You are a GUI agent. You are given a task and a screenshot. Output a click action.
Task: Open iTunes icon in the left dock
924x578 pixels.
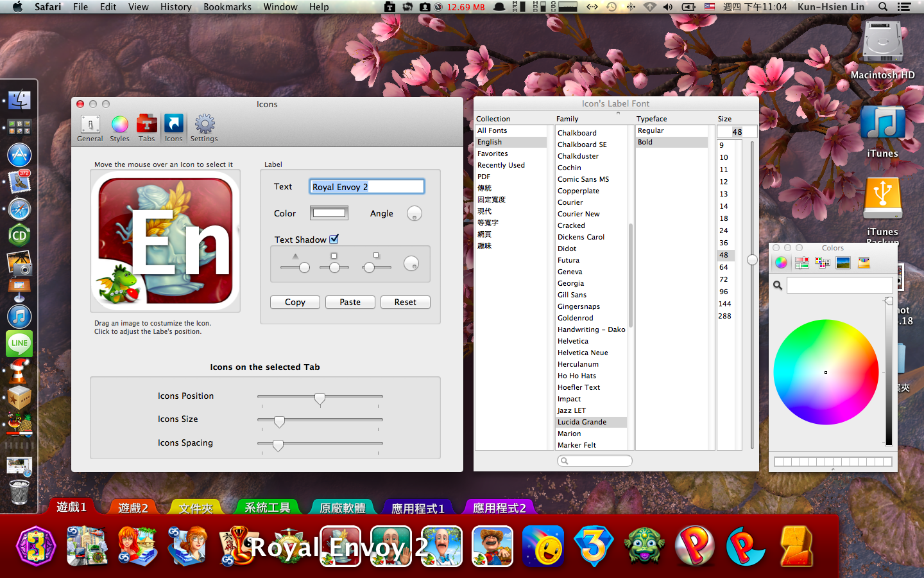click(x=19, y=316)
